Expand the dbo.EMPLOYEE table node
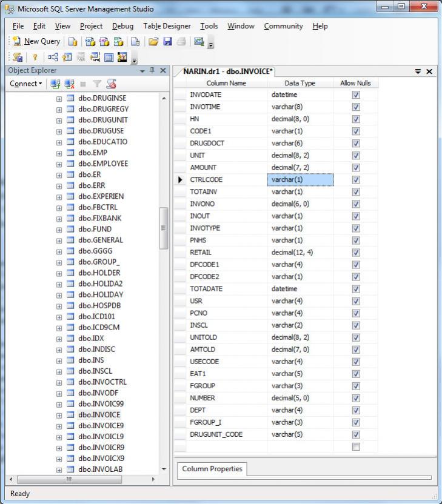 tap(59, 164)
